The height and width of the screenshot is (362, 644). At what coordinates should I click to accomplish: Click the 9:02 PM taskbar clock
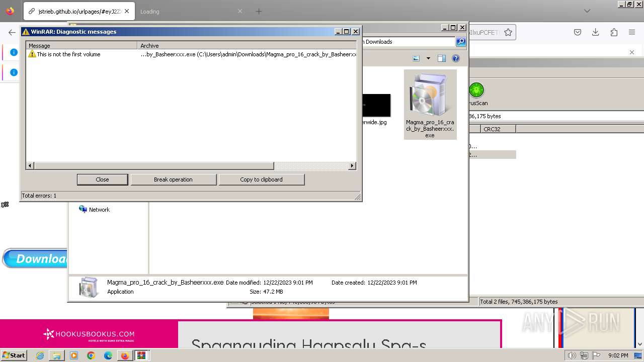(x=618, y=355)
